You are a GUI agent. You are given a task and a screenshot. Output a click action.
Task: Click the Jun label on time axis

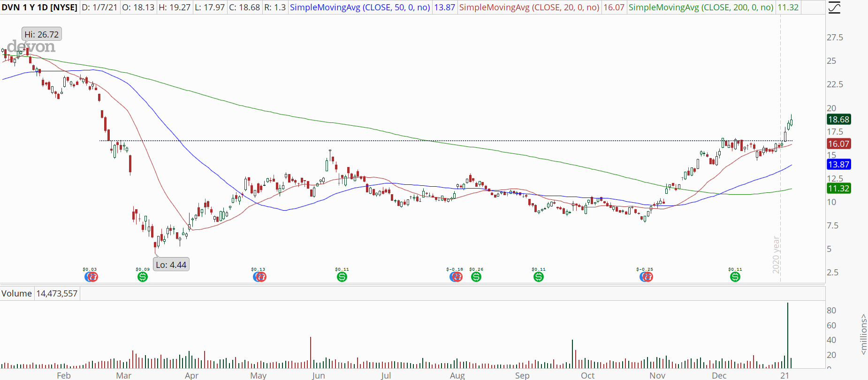point(318,375)
